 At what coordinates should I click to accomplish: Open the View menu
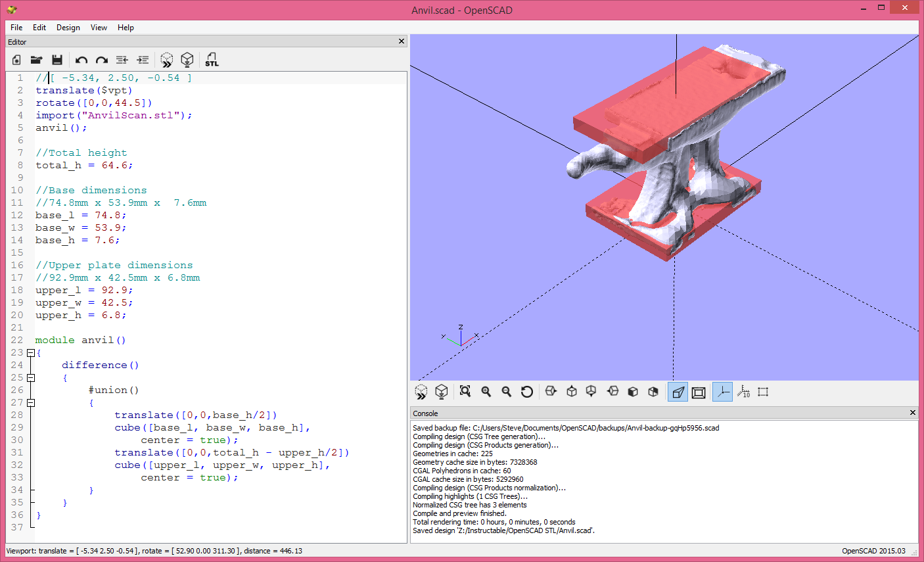pyautogui.click(x=99, y=28)
